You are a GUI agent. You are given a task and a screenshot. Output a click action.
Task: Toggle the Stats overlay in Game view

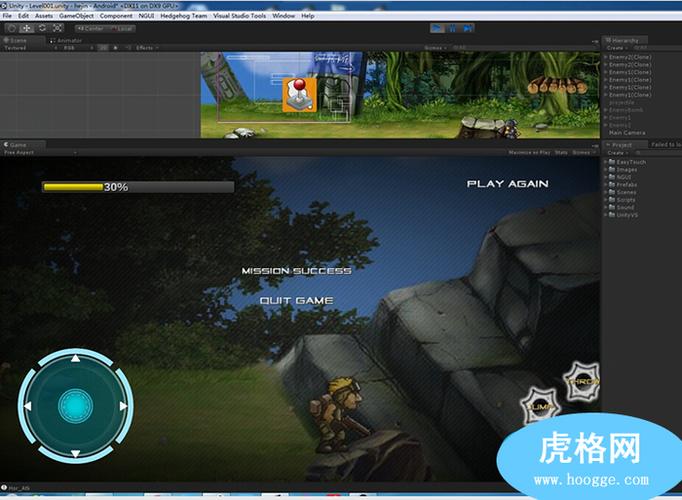point(561,152)
